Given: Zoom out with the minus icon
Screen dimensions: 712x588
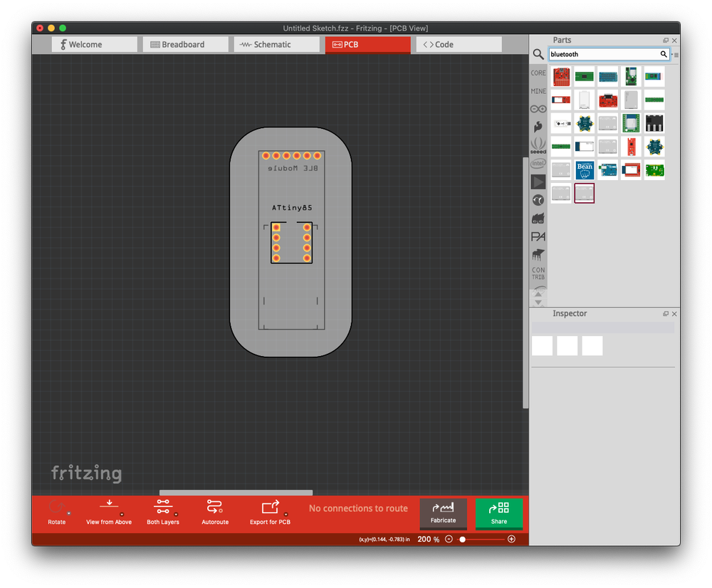Looking at the screenshot, I should pos(449,539).
